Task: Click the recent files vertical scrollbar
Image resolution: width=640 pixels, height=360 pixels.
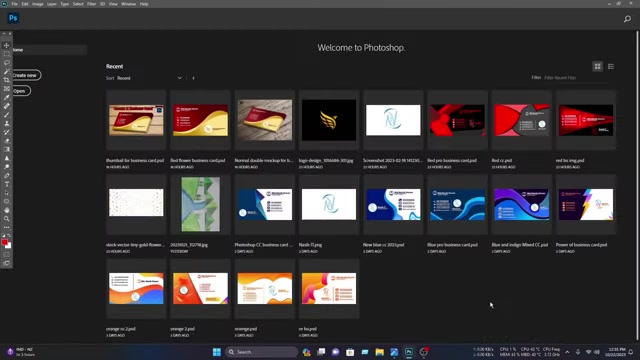Action: [638, 186]
